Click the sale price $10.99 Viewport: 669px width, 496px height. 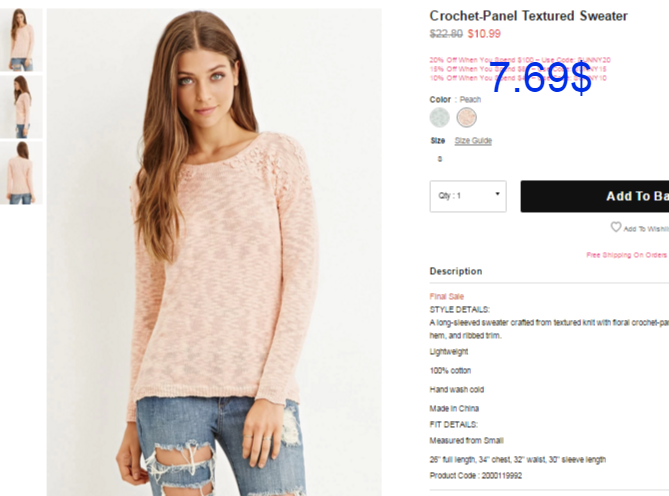click(x=484, y=34)
